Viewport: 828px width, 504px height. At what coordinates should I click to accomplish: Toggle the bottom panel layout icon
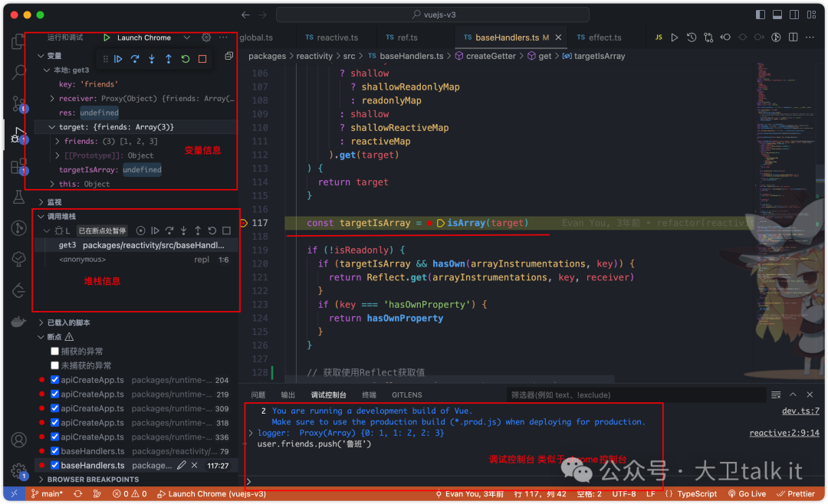pyautogui.click(x=777, y=15)
